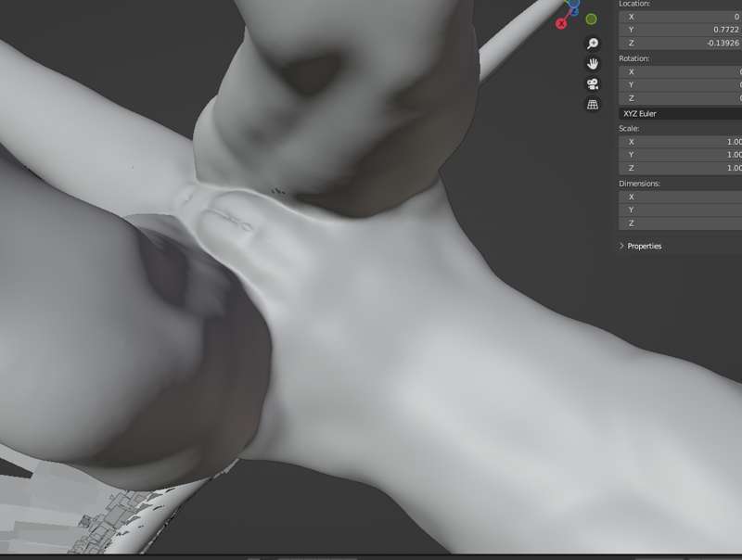Click the red X axis gizmo ball
742x560 pixels.
(561, 23)
